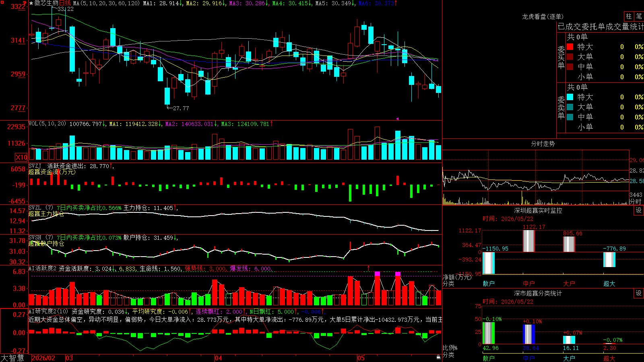Image resolution: width=644 pixels, height=362 pixels.
Task: Click the 散户 42.96 bar in 分类统计
Action: tap(489, 333)
